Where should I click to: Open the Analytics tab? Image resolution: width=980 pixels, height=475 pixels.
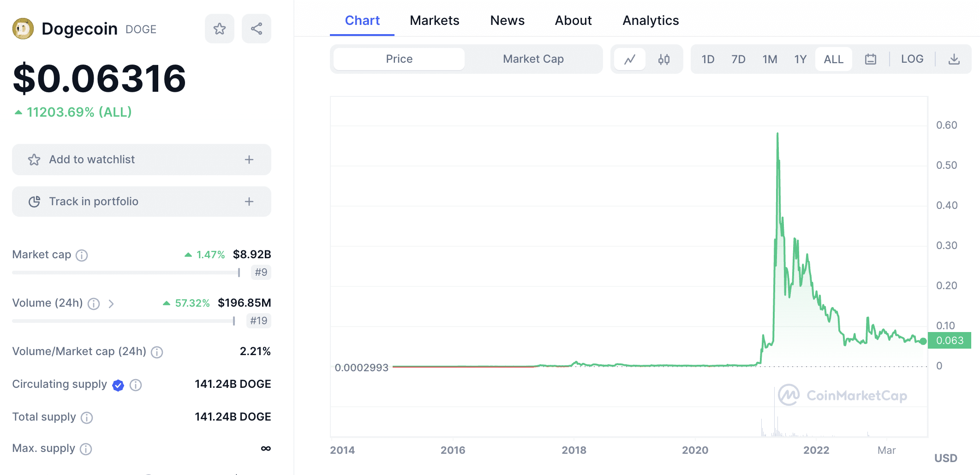[651, 20]
